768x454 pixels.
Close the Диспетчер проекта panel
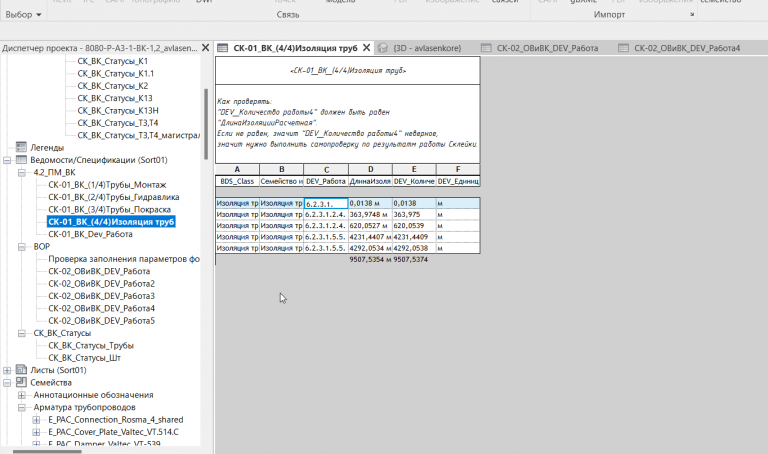tap(206, 48)
